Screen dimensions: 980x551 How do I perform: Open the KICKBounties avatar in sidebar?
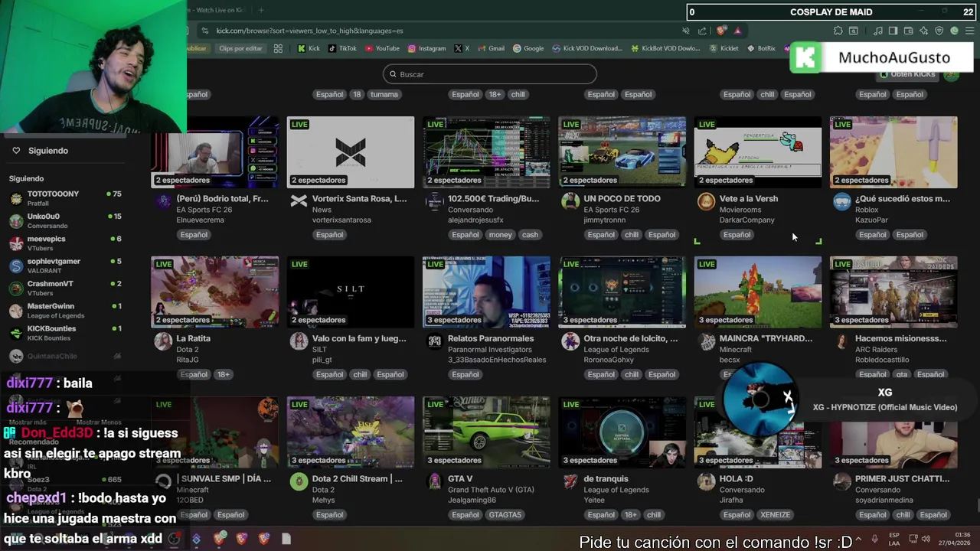click(x=16, y=333)
